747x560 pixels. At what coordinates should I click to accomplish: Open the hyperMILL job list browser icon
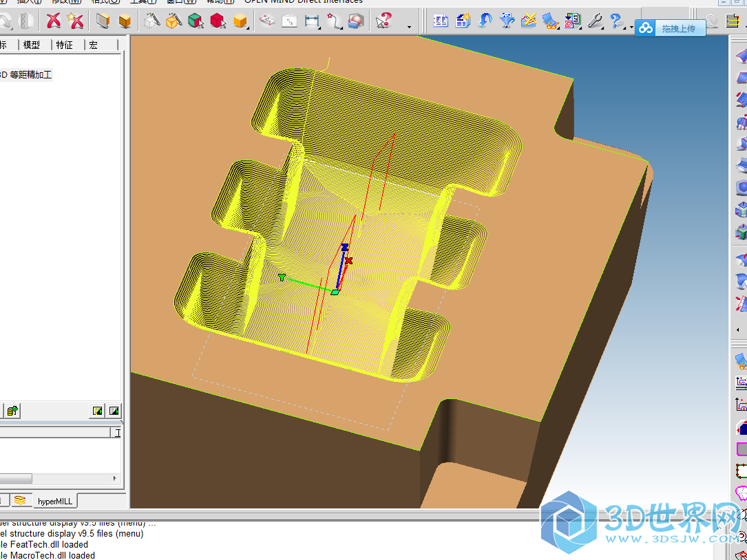tap(441, 21)
